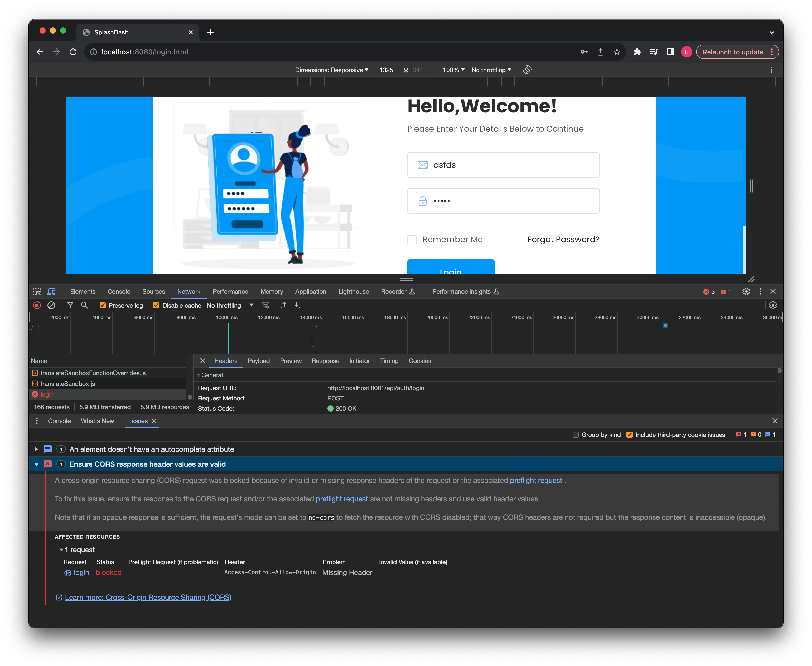Viewport: 812px width, 666px height.
Task: Select the inspect element picker icon
Action: pyautogui.click(x=37, y=291)
